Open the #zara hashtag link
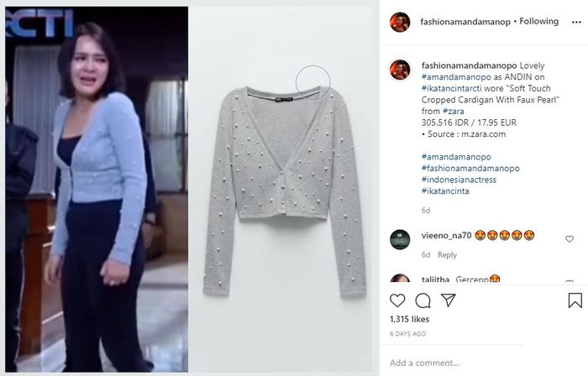 [453, 112]
